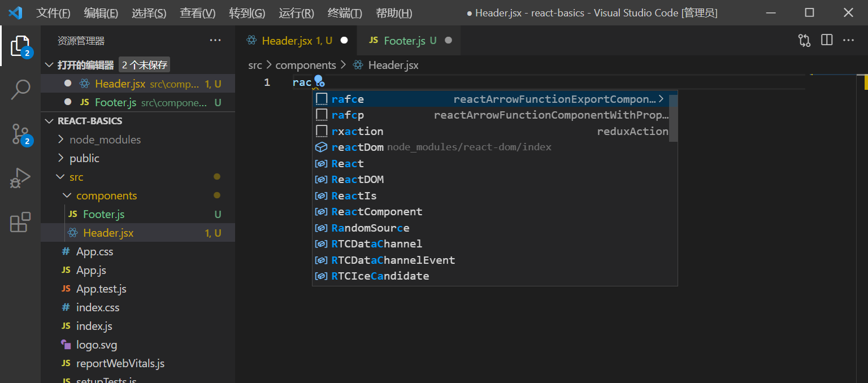Expand the rafce suggestion details arrow
This screenshot has height=383, width=868.
point(661,98)
